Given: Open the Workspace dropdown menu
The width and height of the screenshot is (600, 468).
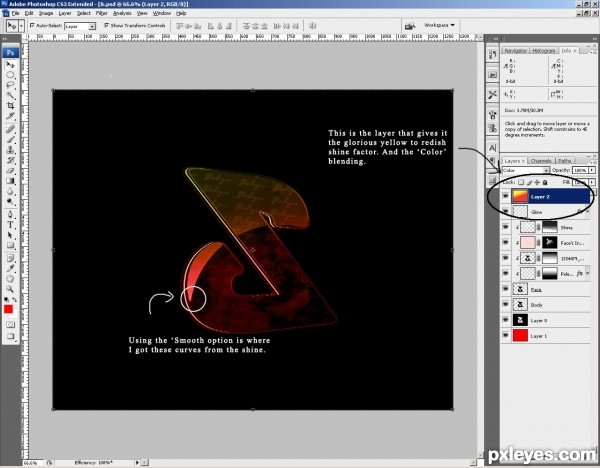Looking at the screenshot, I should tap(439, 25).
